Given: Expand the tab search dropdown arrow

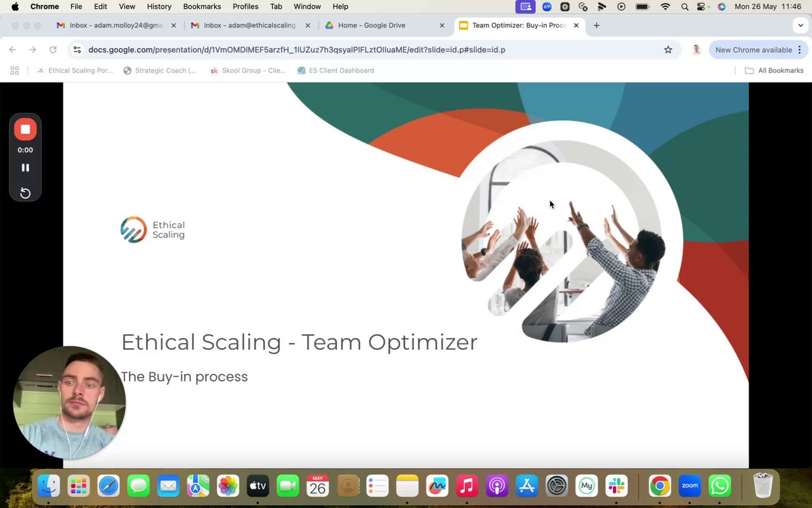Looking at the screenshot, I should click(x=800, y=25).
